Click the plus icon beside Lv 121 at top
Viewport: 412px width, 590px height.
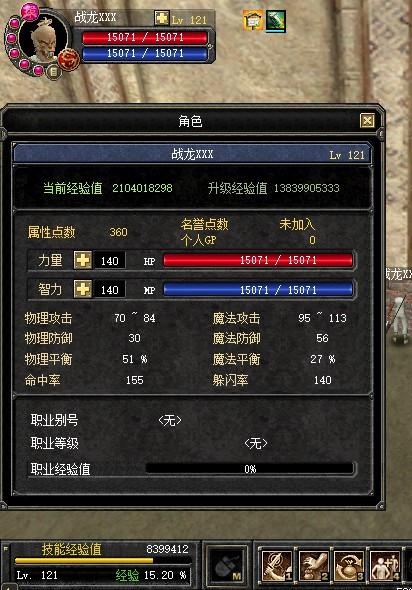162,18
